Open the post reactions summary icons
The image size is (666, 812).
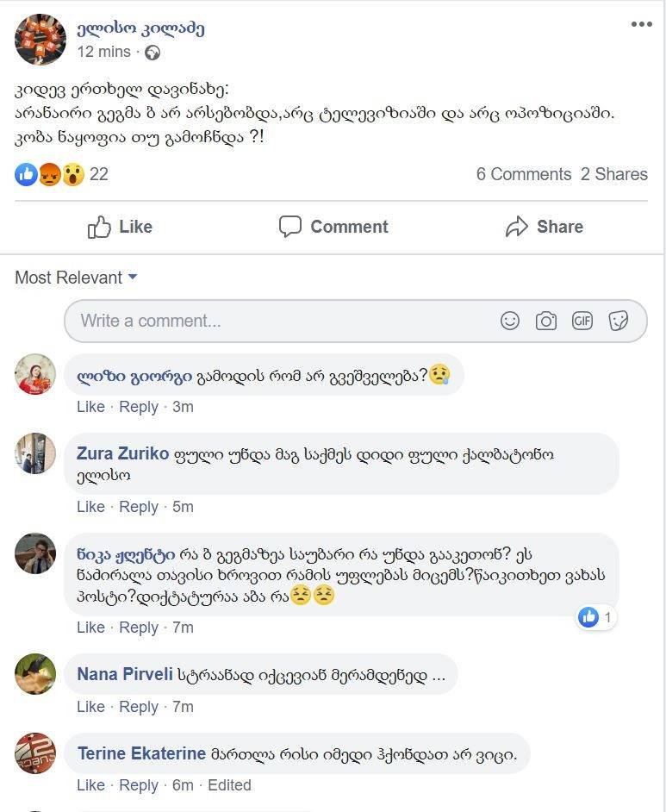(x=50, y=174)
